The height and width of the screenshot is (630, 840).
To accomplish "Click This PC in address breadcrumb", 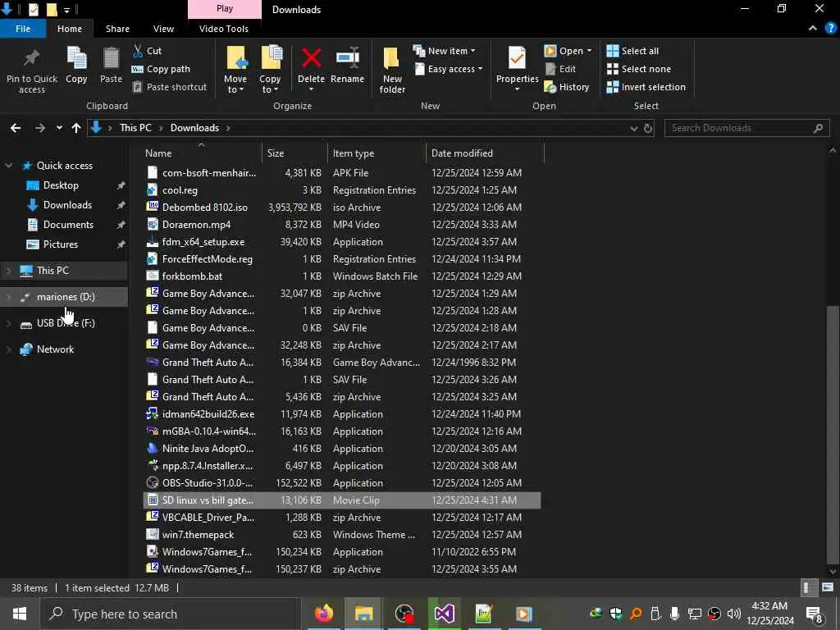I will click(x=135, y=128).
